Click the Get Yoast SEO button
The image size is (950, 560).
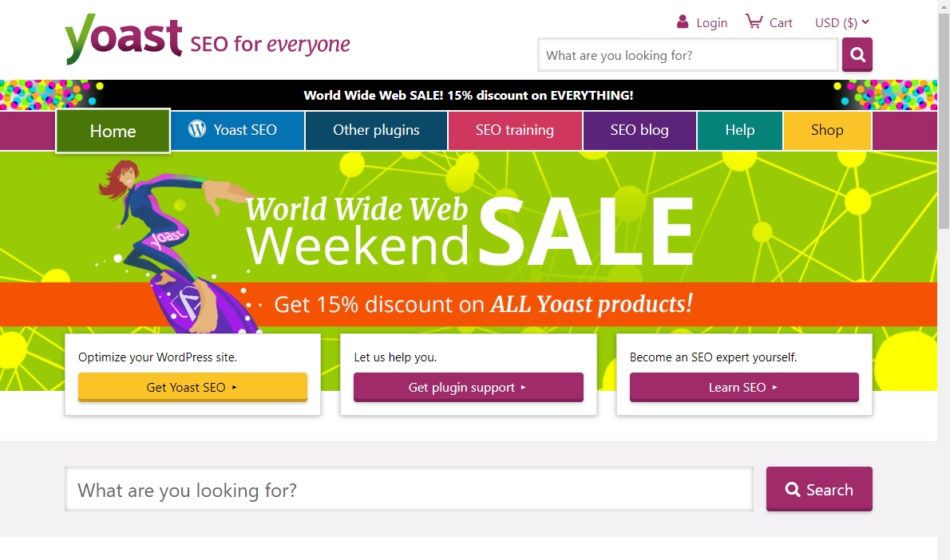[x=192, y=388]
